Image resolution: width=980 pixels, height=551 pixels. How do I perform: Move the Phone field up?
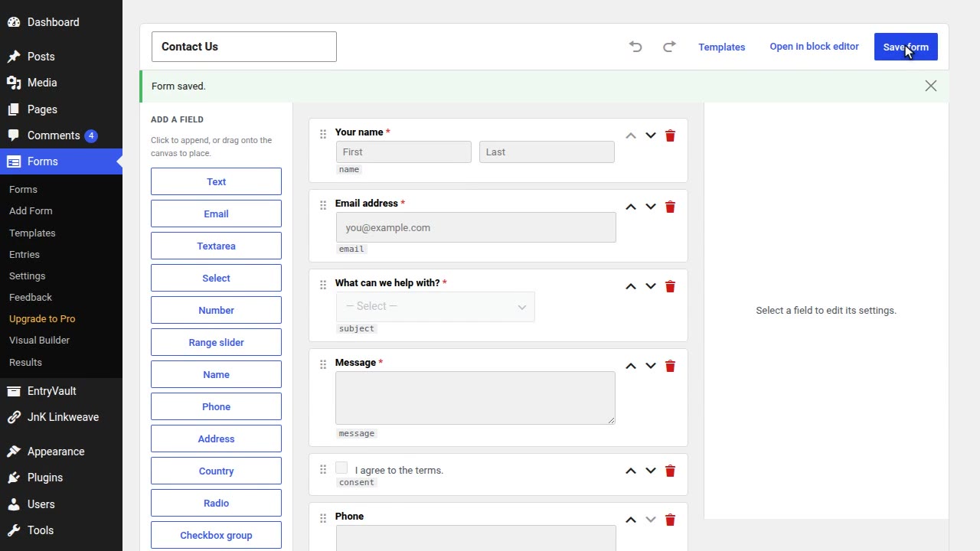tap(631, 520)
